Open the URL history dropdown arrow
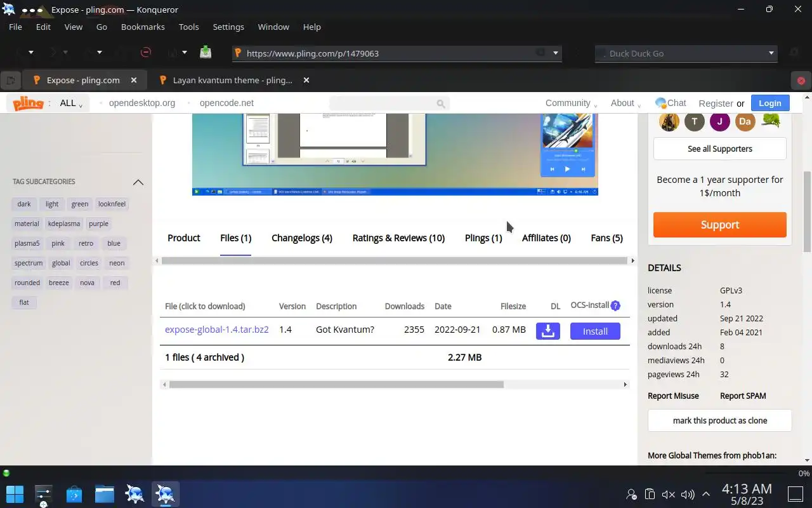This screenshot has height=508, width=812. [556, 53]
